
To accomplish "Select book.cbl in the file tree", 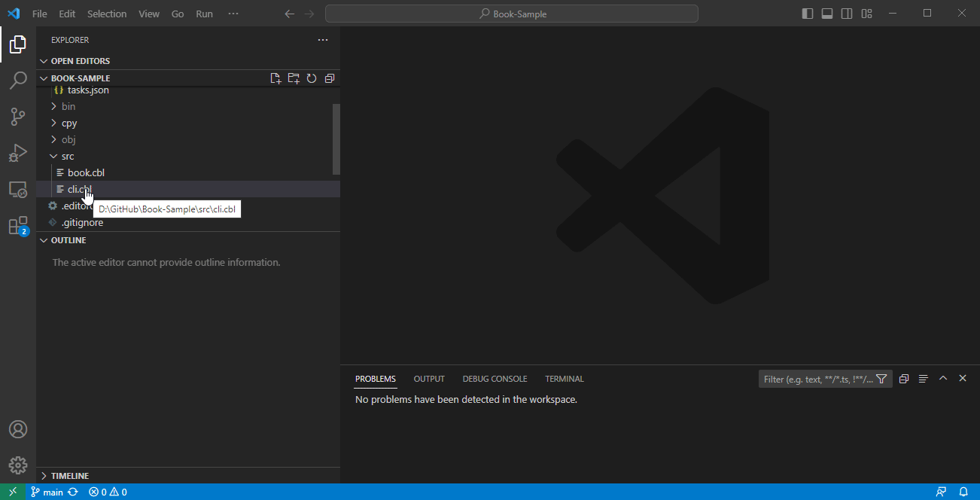I will coord(85,172).
